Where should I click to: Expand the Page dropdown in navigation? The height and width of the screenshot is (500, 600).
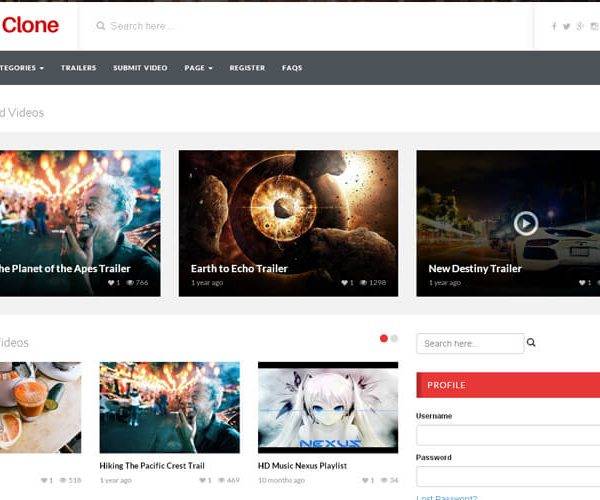[198, 68]
